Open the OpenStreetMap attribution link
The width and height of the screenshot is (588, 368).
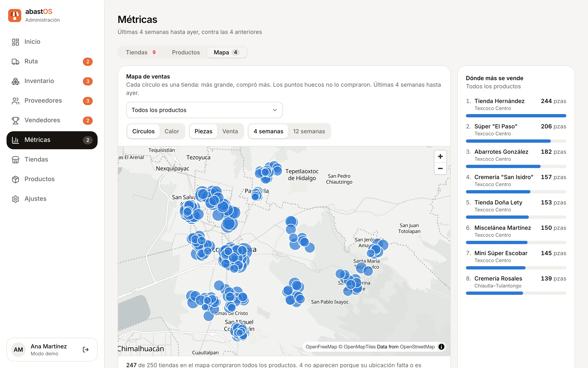coord(417,347)
